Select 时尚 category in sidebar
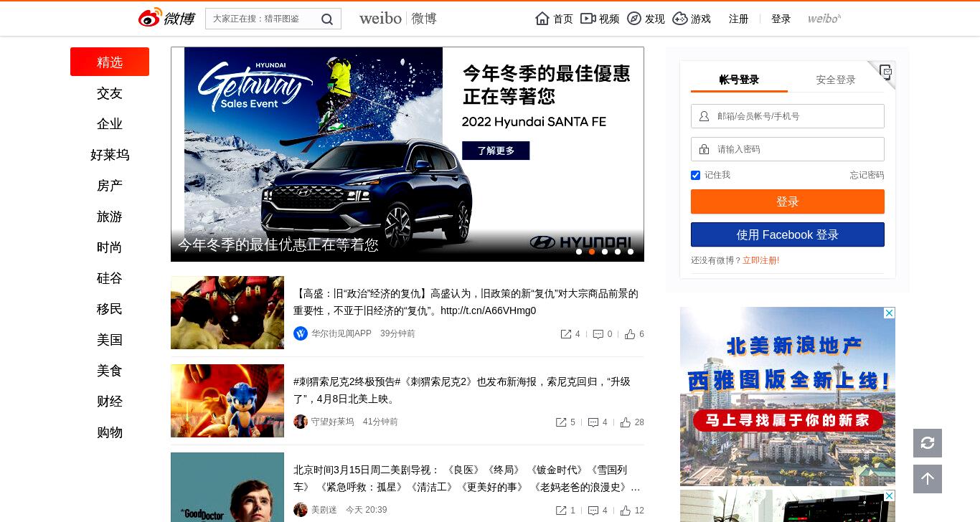 pyautogui.click(x=110, y=247)
